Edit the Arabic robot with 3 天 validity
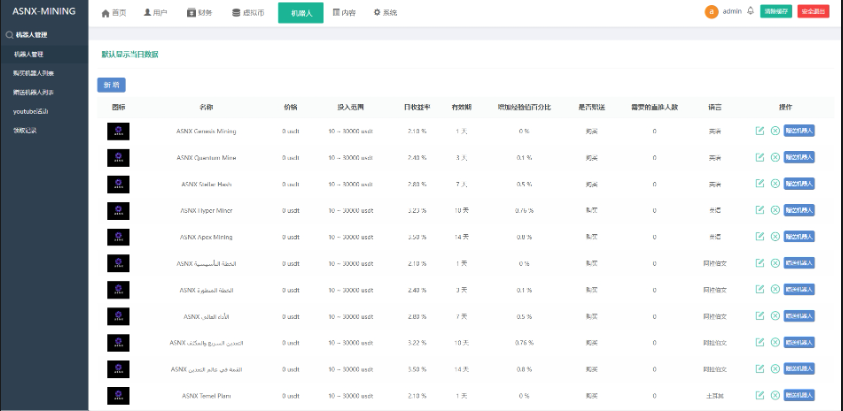843x411 pixels. point(760,289)
